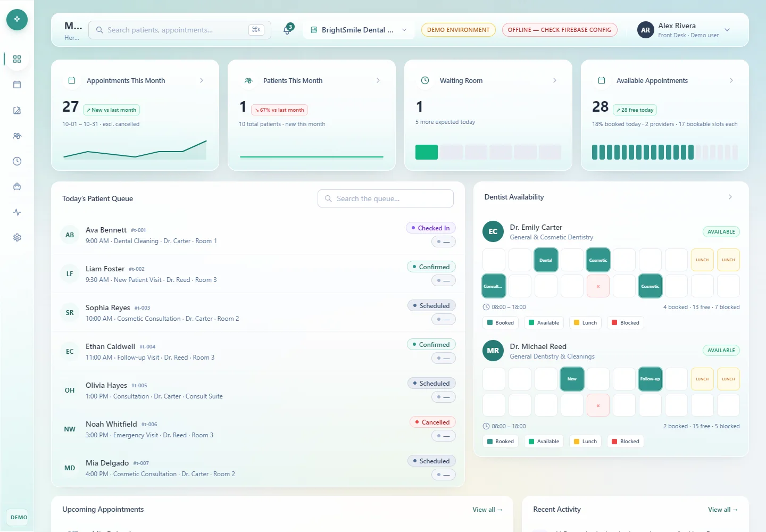Select Dr. Reed's Follow-up time slot
The width and height of the screenshot is (766, 532).
(x=650, y=379)
